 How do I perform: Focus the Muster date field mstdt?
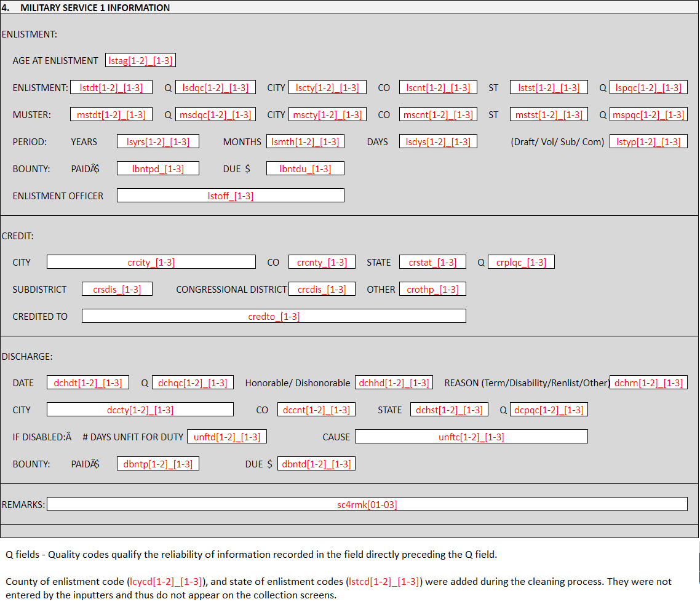[111, 114]
